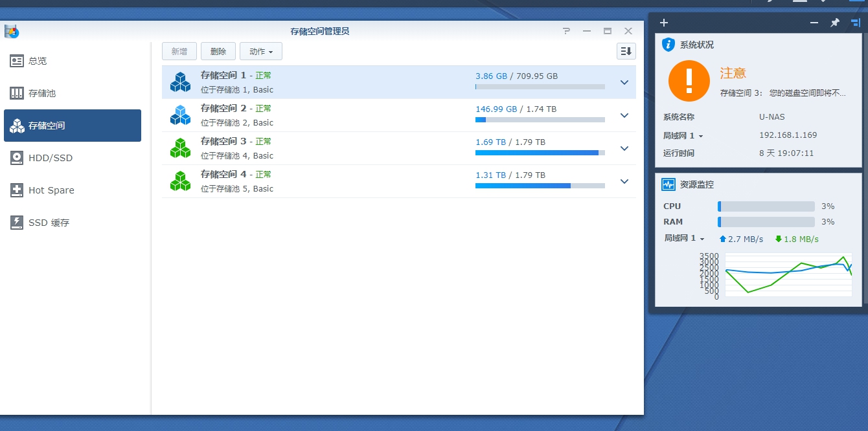Minimize the Storage Manager window
This screenshot has height=431, width=868.
pos(587,31)
